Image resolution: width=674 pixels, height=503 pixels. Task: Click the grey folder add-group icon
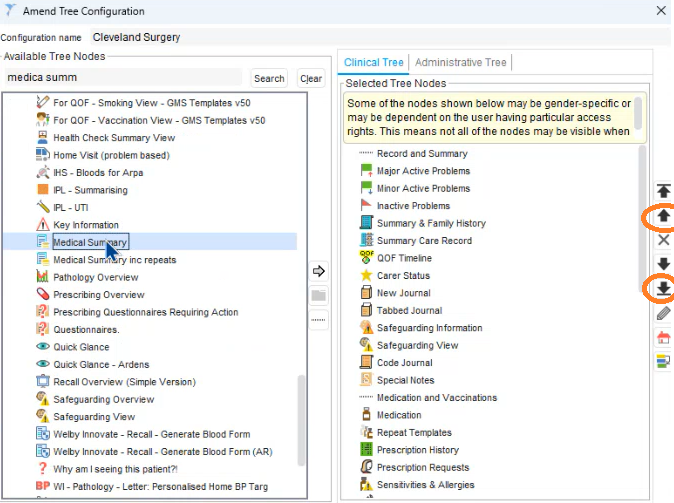(x=319, y=295)
